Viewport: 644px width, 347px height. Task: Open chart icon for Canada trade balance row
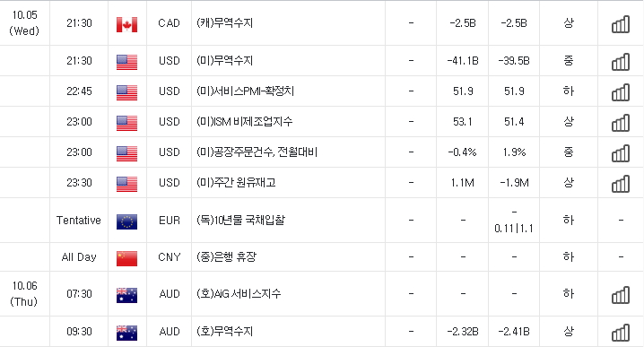coord(621,24)
